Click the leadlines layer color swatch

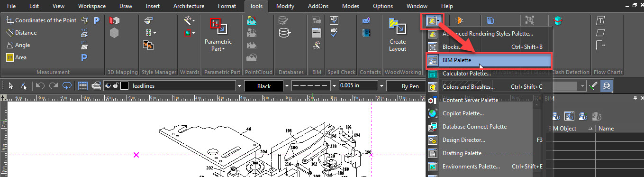[125, 86]
